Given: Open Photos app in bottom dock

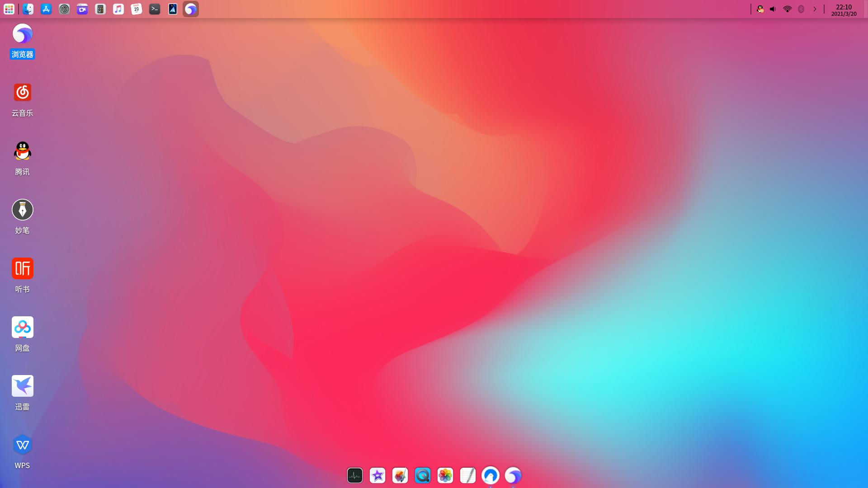Looking at the screenshot, I should [x=445, y=475].
